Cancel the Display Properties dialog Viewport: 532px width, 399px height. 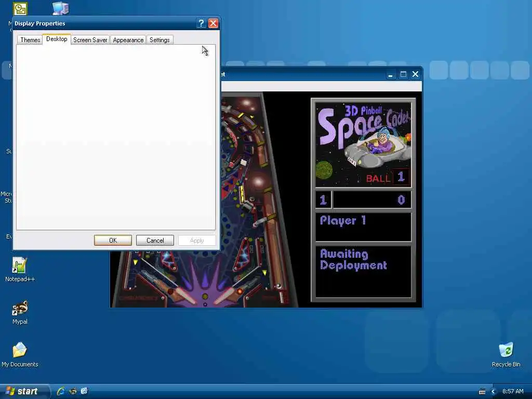coord(155,240)
